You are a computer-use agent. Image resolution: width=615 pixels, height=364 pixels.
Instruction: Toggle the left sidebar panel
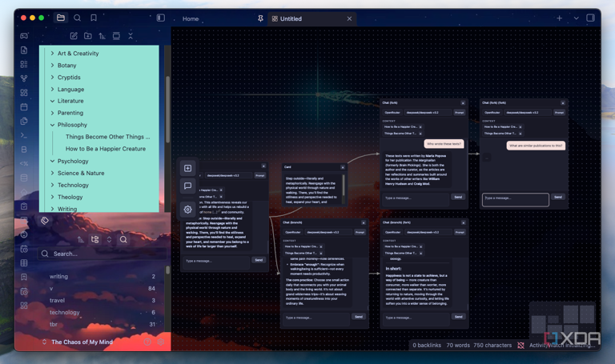[x=161, y=18]
